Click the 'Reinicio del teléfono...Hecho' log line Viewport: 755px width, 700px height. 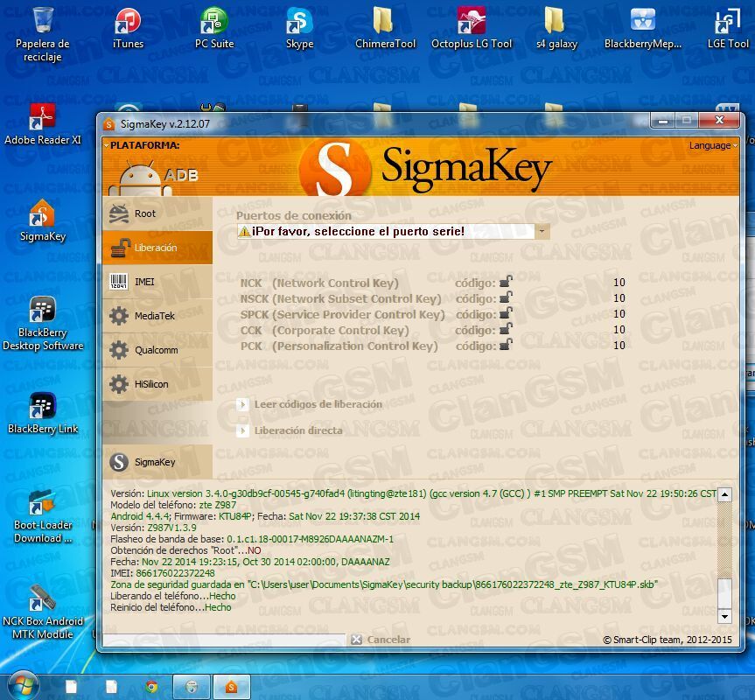(x=171, y=607)
